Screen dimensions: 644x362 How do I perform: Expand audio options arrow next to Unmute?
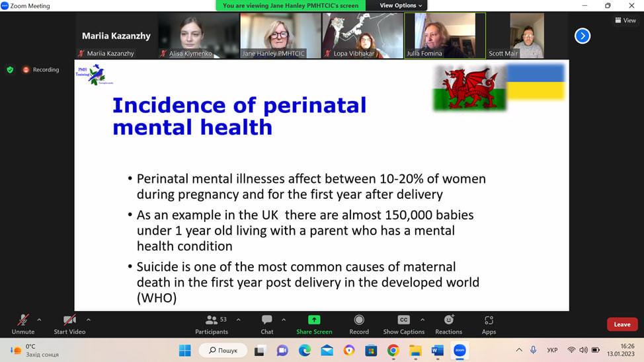(39, 320)
